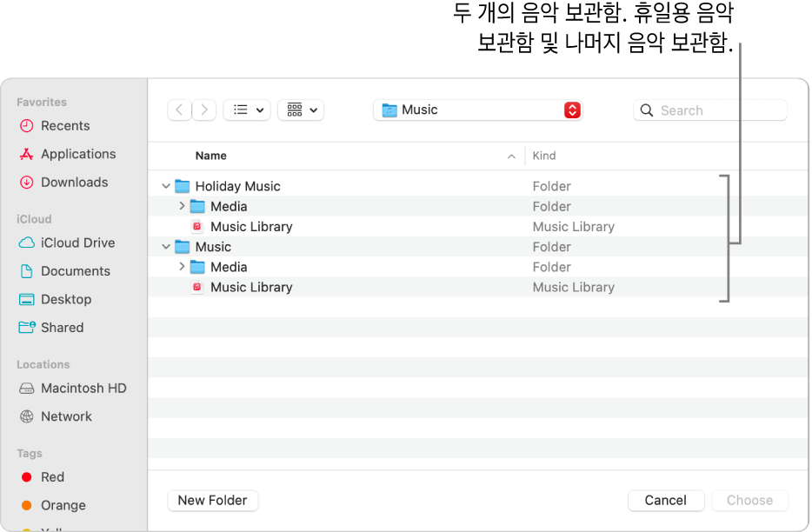The height and width of the screenshot is (532, 812).
Task: Click the Cancel button
Action: [666, 501]
